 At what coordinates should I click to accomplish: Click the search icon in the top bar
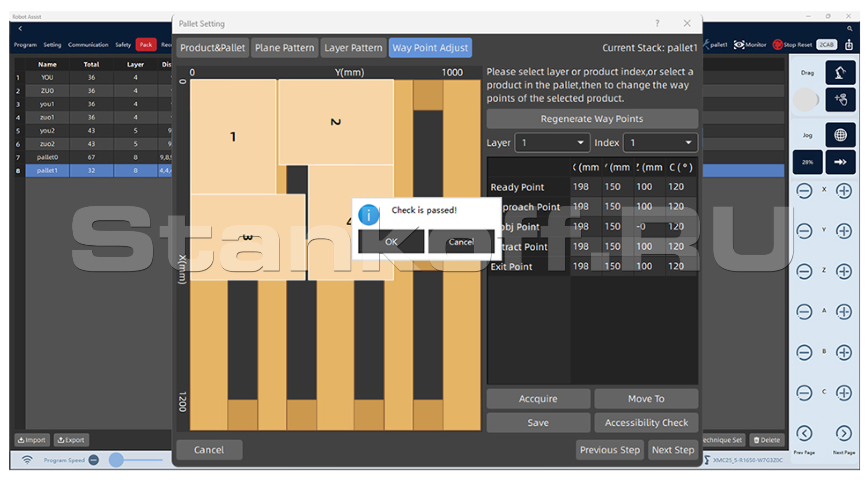pyautogui.click(x=849, y=29)
